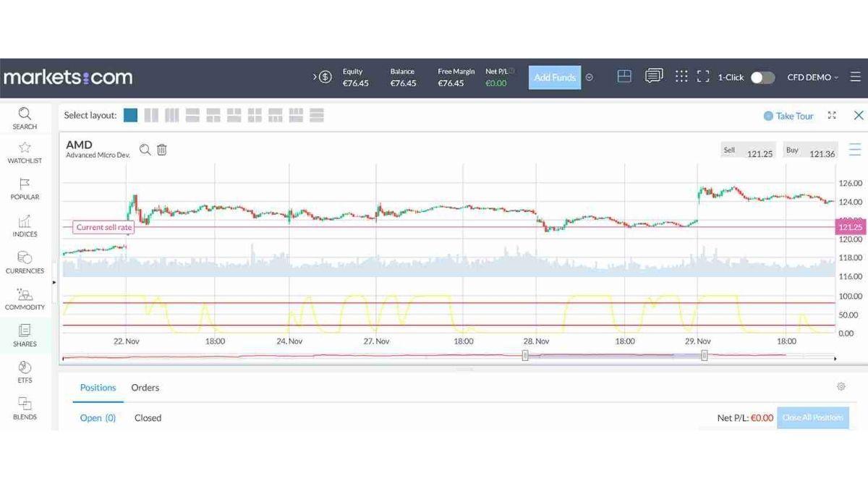Switch to the Positions tab

click(x=98, y=388)
